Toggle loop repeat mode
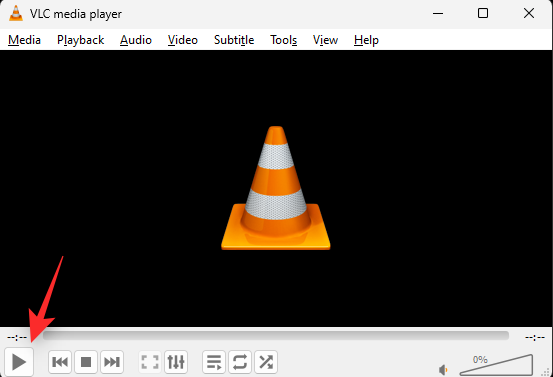553x377 pixels. pos(240,362)
